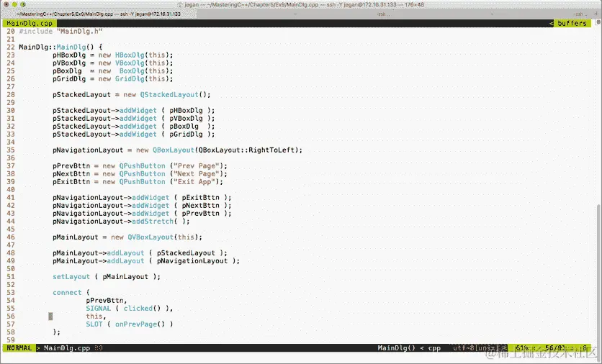
Task: Click SIGNAL macro on line 55
Action: (98, 309)
